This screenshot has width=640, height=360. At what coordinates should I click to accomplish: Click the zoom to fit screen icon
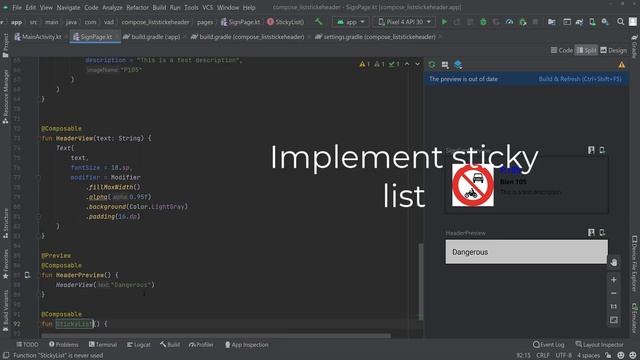point(613,320)
